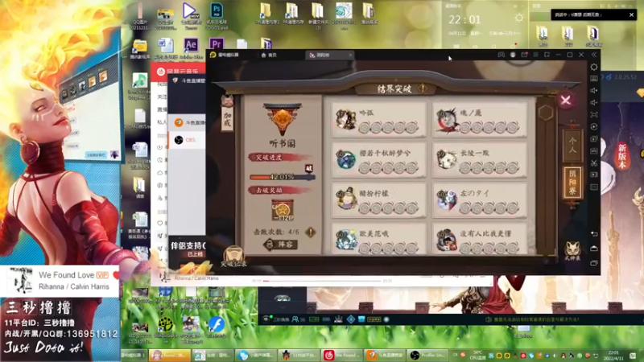
Task: Click info icon next to 击败次数 4/6
Action: (311, 232)
